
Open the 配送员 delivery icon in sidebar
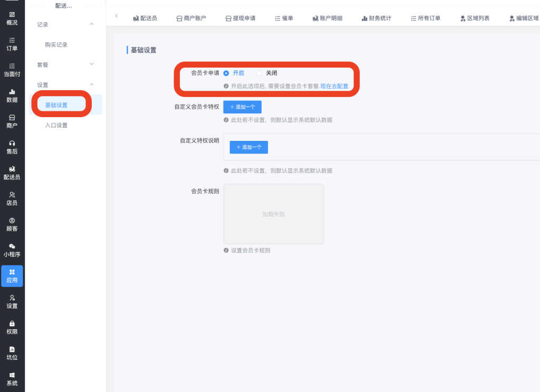12,169
